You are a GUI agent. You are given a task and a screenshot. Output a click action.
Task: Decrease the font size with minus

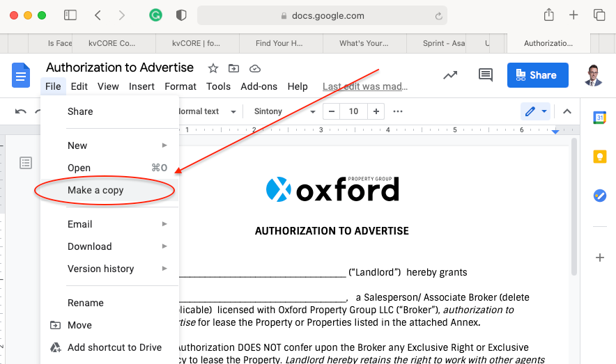tap(332, 111)
